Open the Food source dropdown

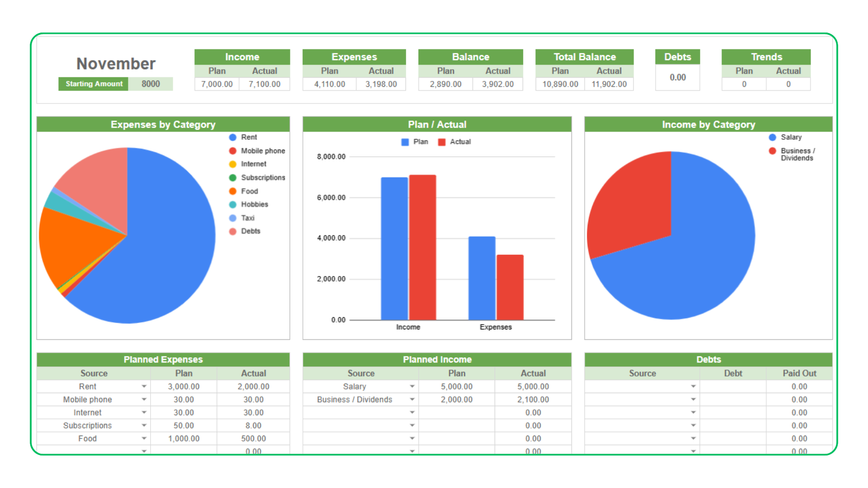pos(144,438)
